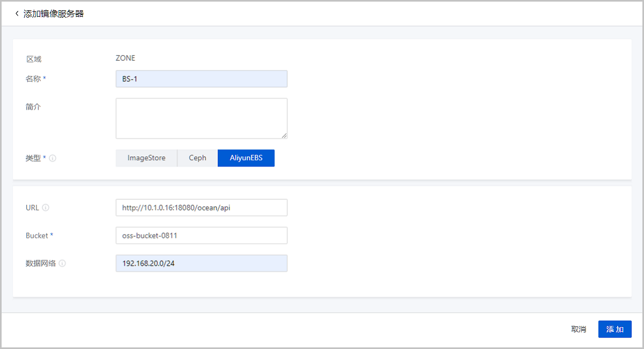Click the ZONE value text
This screenshot has width=644, height=349.
click(125, 58)
